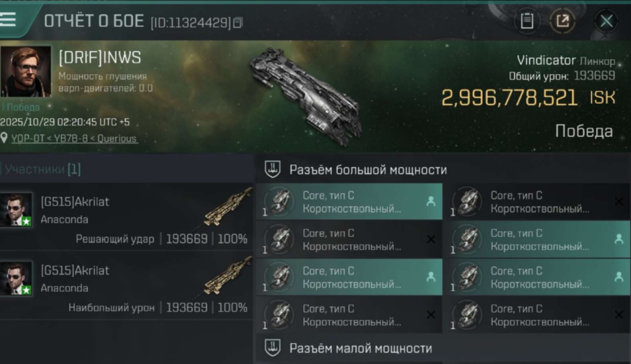631x364 pixels.
Task: Click X mark on top-right Core module
Action: click(618, 201)
